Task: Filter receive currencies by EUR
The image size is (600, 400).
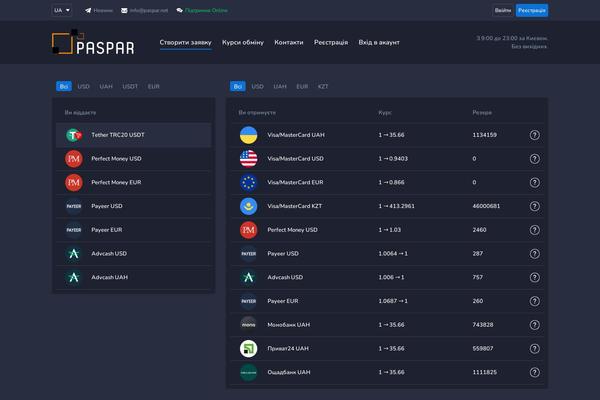Action: click(302, 87)
